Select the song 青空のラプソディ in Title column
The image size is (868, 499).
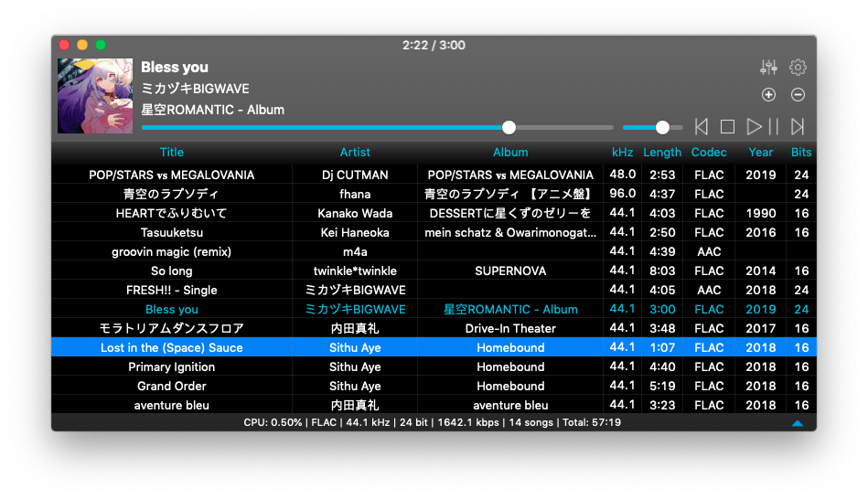172,194
